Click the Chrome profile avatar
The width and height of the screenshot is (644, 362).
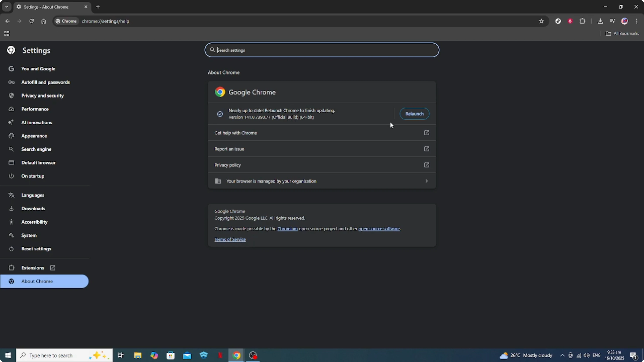[624, 21]
